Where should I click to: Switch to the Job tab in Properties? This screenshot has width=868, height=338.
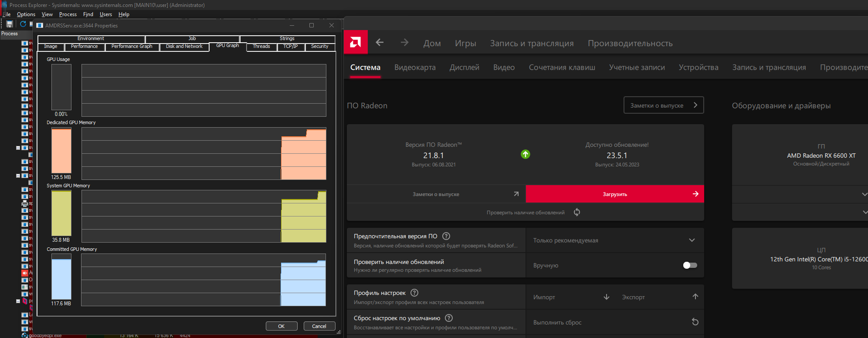point(192,39)
